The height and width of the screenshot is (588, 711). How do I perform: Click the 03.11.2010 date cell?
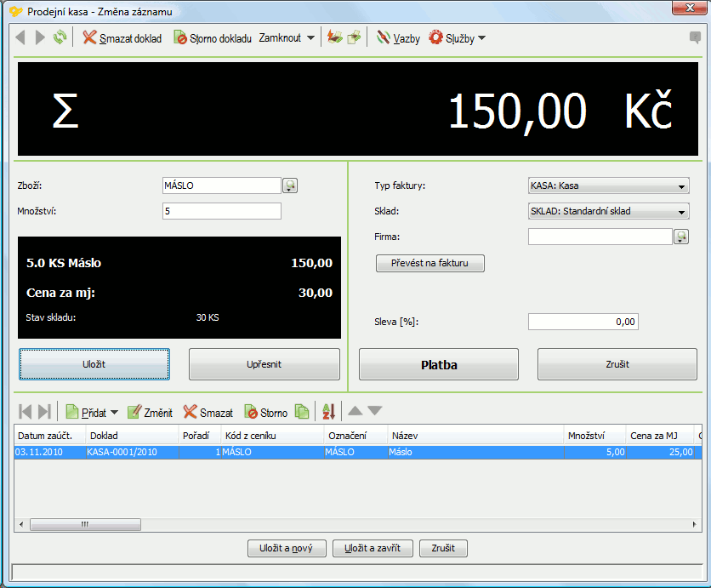(50, 452)
